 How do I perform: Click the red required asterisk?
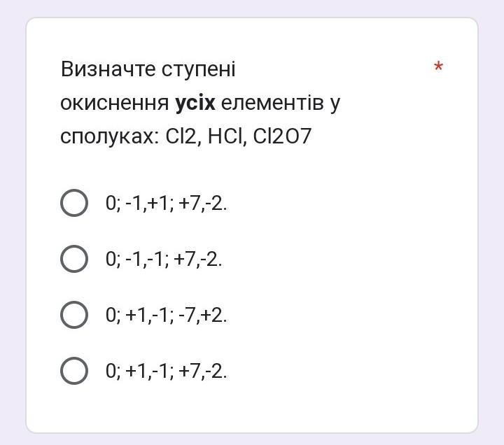[438, 66]
